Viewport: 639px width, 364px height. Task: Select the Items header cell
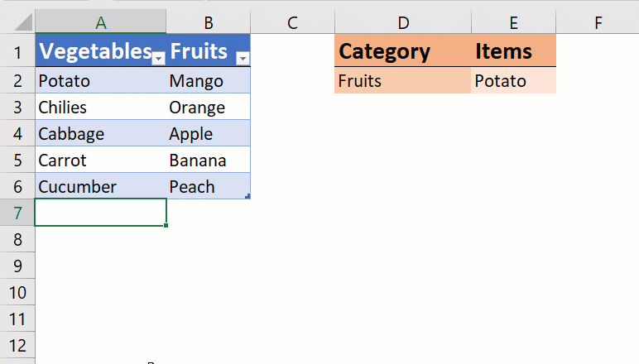click(514, 50)
